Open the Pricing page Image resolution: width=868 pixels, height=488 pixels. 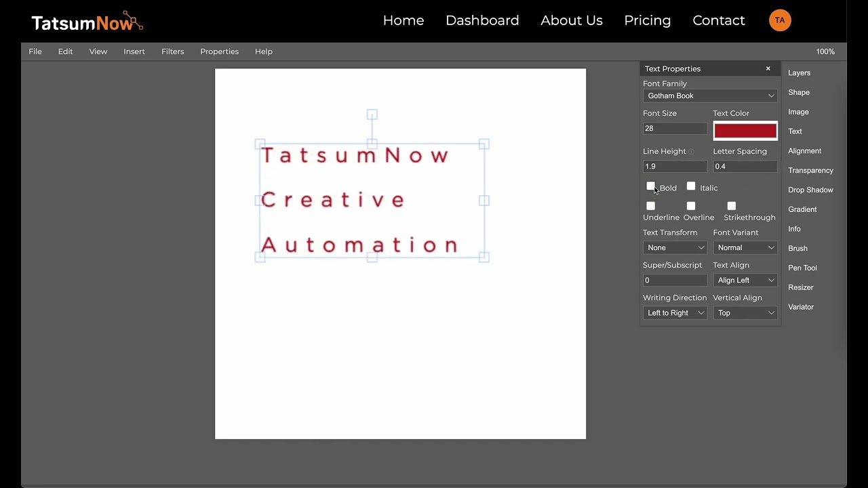click(x=648, y=20)
